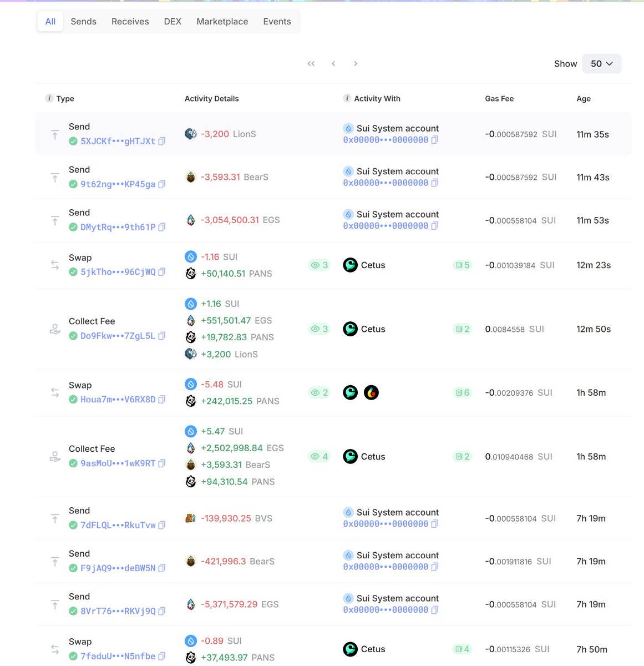Copy transaction hash 9asMoU•••1wK9RT
The width and height of the screenshot is (644, 666).
(162, 463)
